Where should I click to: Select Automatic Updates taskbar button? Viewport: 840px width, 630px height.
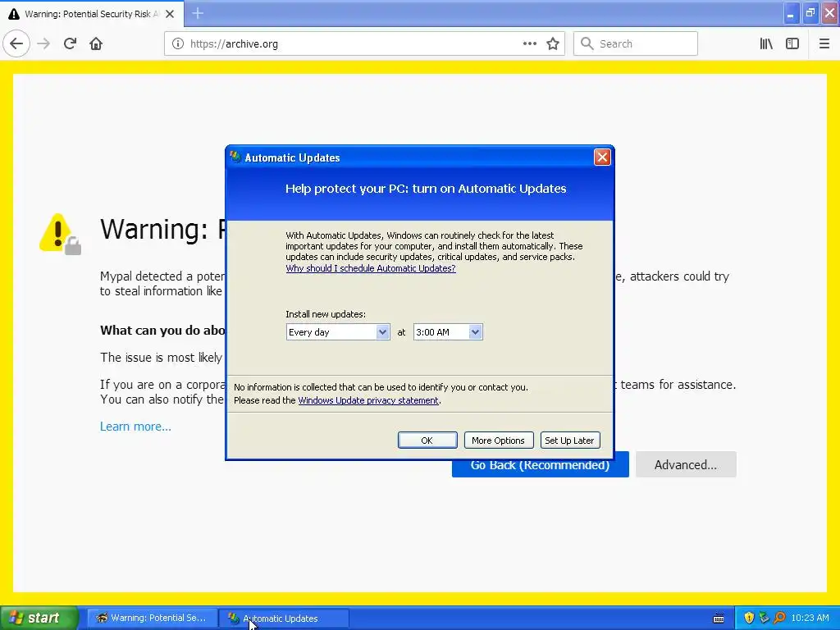[284, 619]
